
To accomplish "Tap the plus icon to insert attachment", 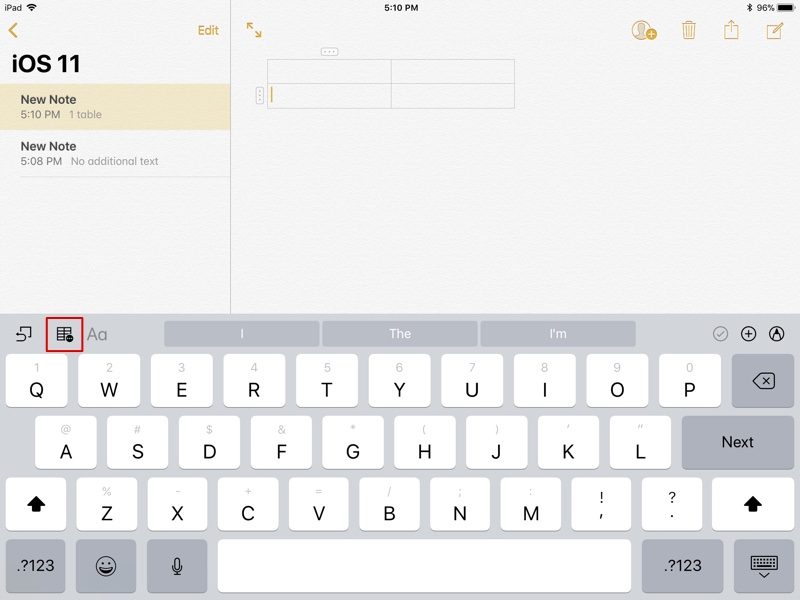I will tap(748, 334).
